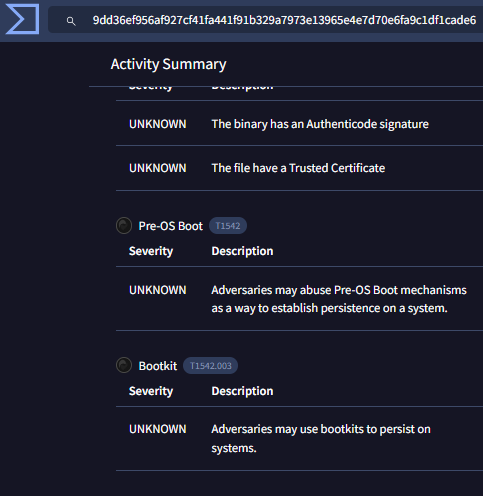This screenshot has width=483, height=496.
Task: Select the Activity Summary heading
Action: point(168,64)
